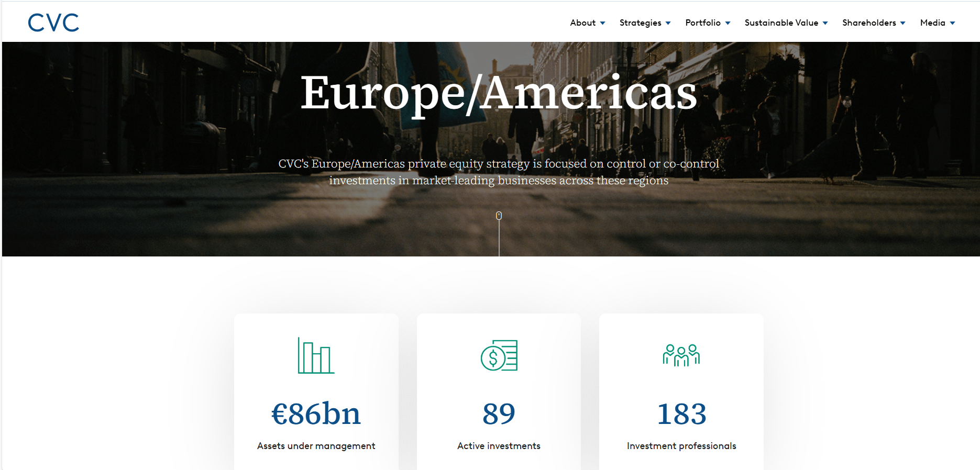Screen dimensions: 980x470
Task: Expand the Media dropdown arrow
Action: [953, 23]
